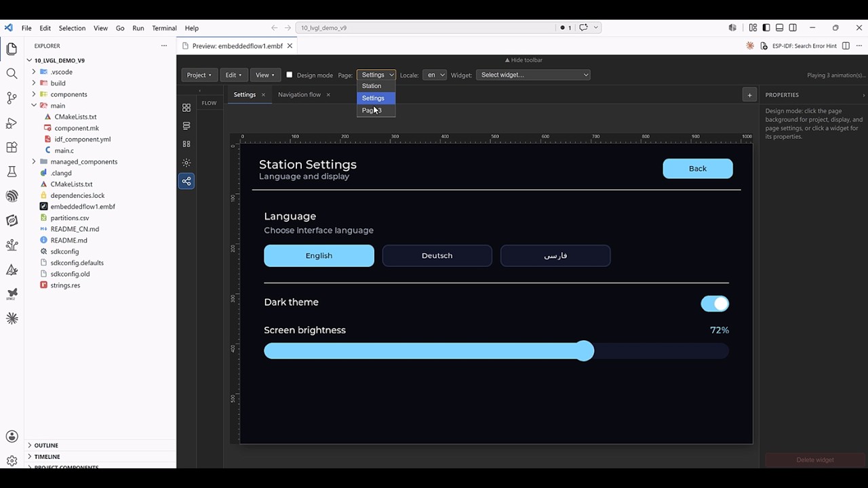Open the Manage gear icon
Screen dimensions: 868x488
(x=12, y=461)
